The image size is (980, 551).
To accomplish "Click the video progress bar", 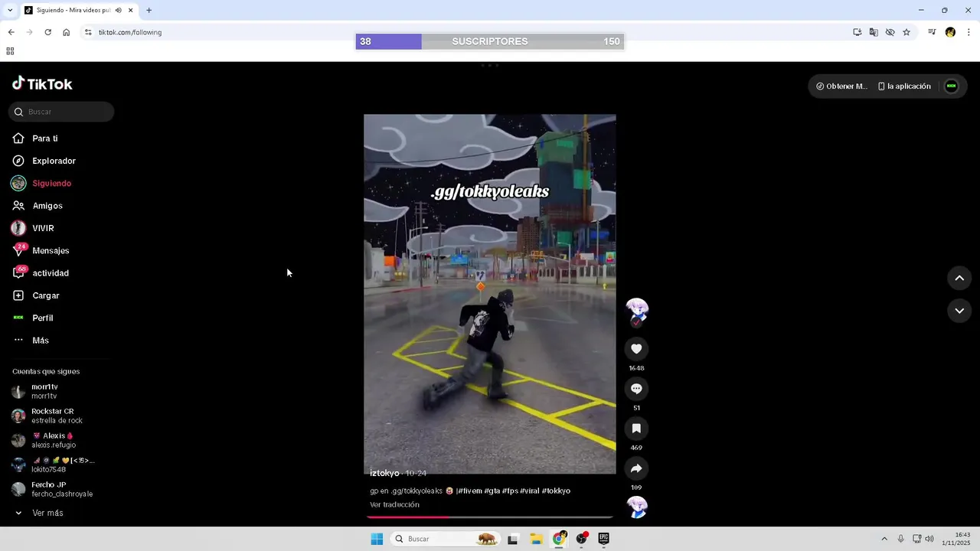I will tap(490, 517).
